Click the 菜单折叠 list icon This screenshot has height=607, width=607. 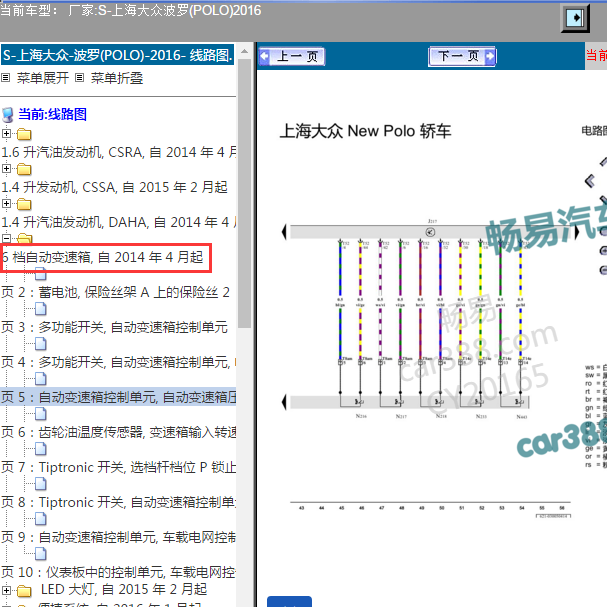click(x=79, y=78)
